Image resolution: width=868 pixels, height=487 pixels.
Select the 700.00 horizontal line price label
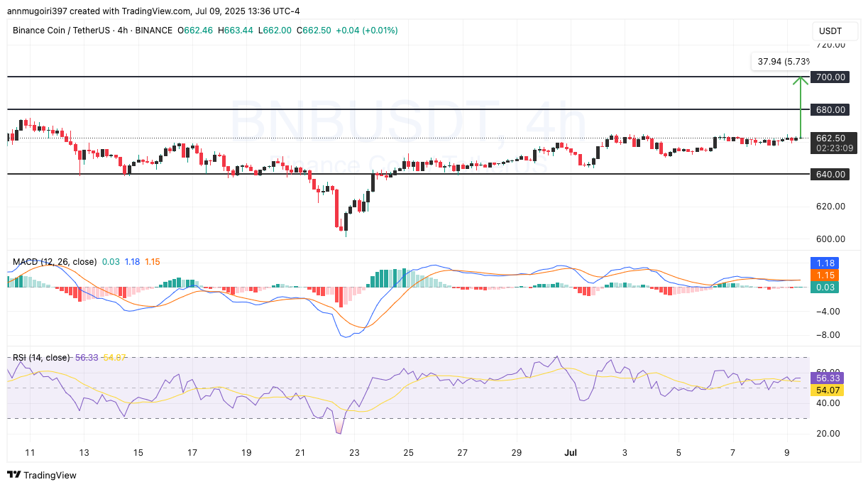830,77
